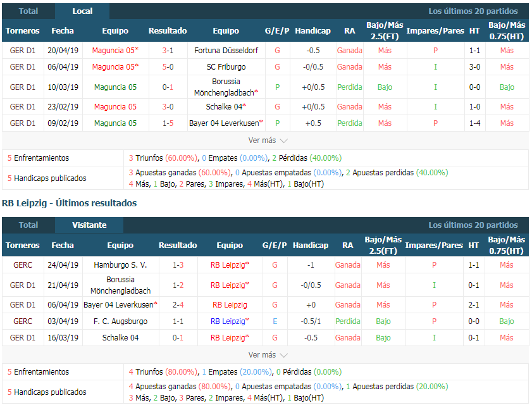Image resolution: width=532 pixels, height=405 pixels.
Task: Open Schalke 04 in 23/02/19 row
Action: (226, 107)
